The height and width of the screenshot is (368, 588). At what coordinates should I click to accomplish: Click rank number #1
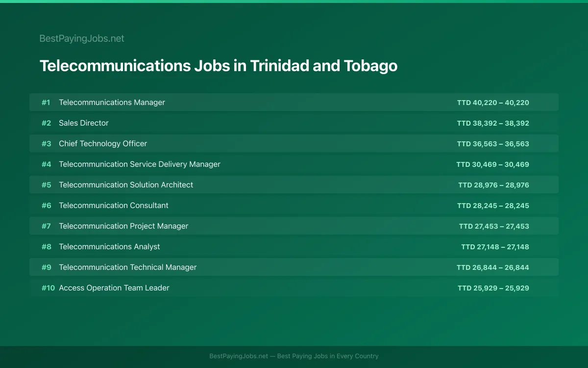click(x=46, y=103)
